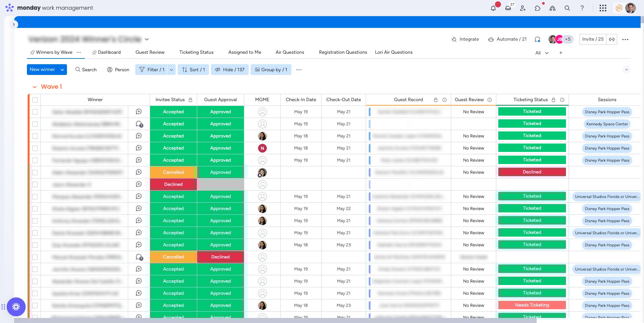Switch to the Ticketing Status tab

click(196, 52)
